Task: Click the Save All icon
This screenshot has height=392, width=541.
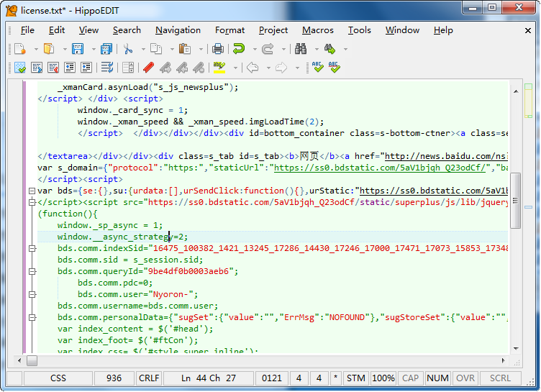Action: [106, 49]
